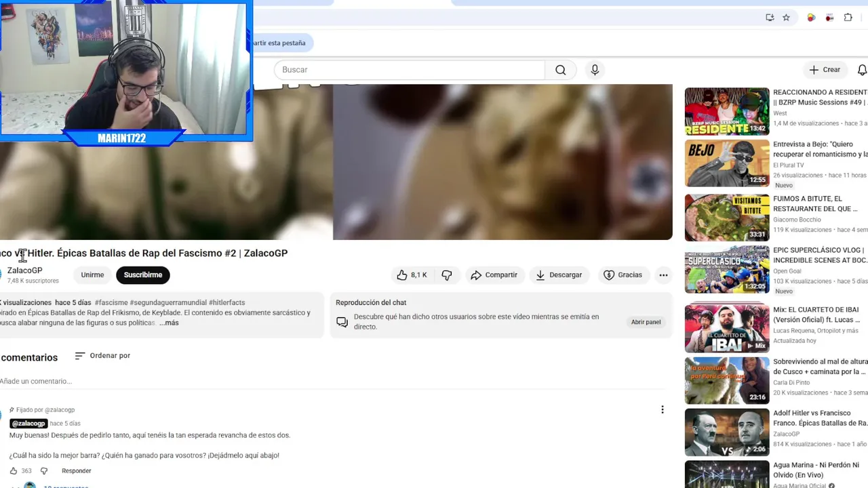Download the video with Descargar
The image size is (868, 488).
559,274
